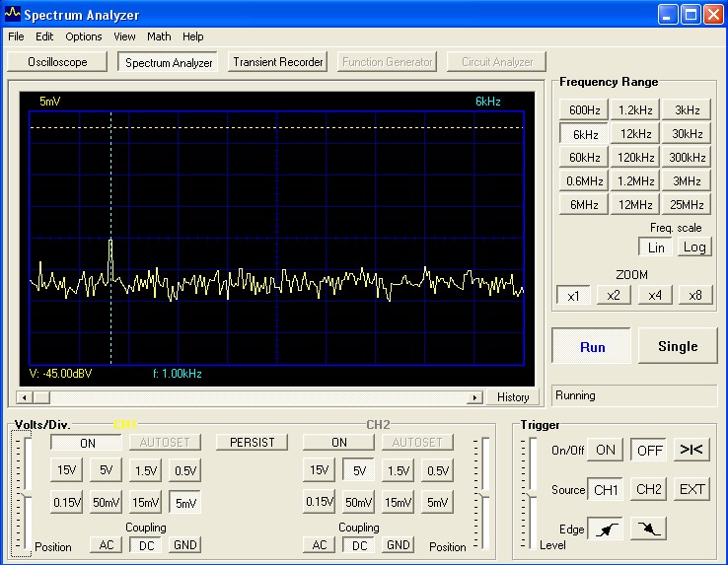The height and width of the screenshot is (565, 728).
Task: Set CH1 coupling to DC
Action: (x=146, y=544)
